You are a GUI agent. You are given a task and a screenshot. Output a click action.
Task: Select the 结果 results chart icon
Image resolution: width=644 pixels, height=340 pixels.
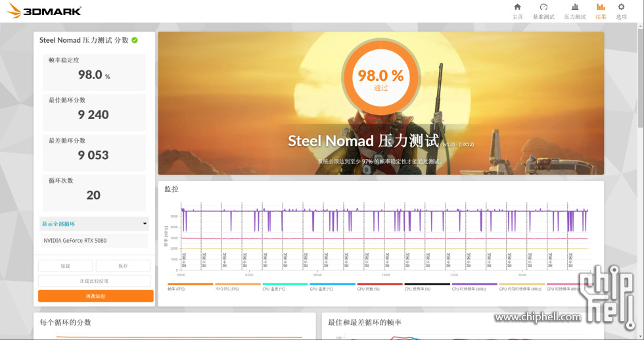click(x=601, y=11)
